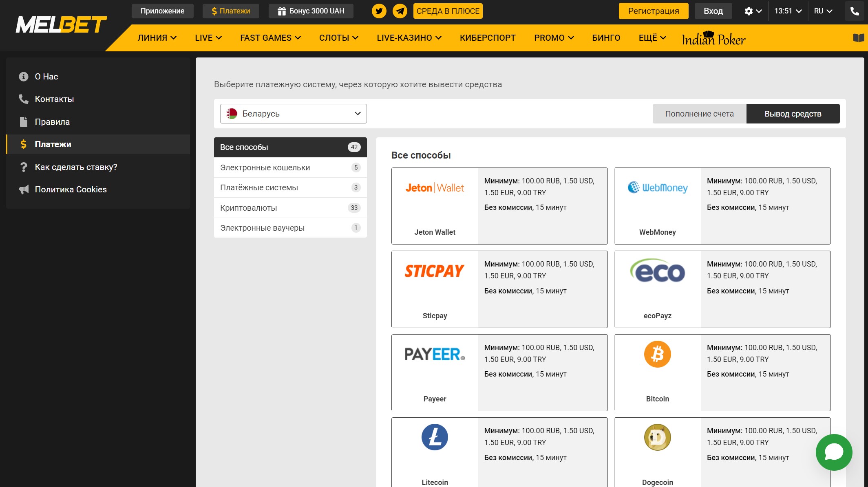Screen dimensions: 868x487
Task: Open the RU language dropdown
Action: (823, 11)
